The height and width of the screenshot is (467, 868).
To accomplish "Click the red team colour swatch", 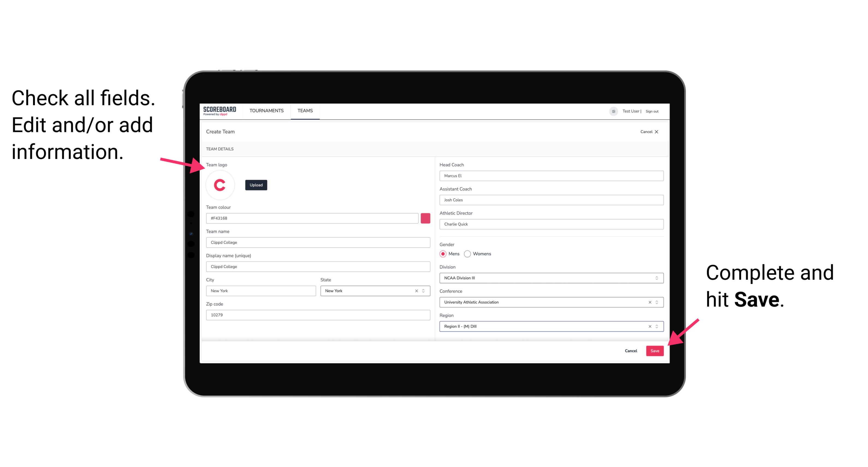I will 425,218.
